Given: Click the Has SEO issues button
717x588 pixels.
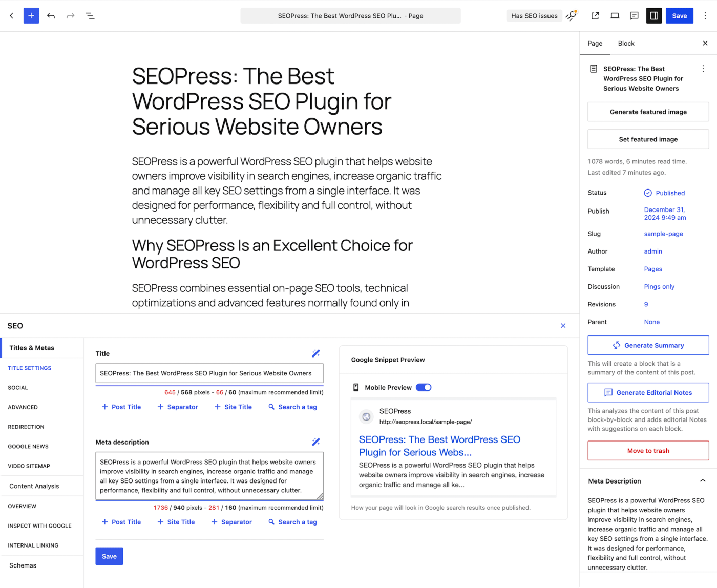Looking at the screenshot, I should tap(534, 16).
